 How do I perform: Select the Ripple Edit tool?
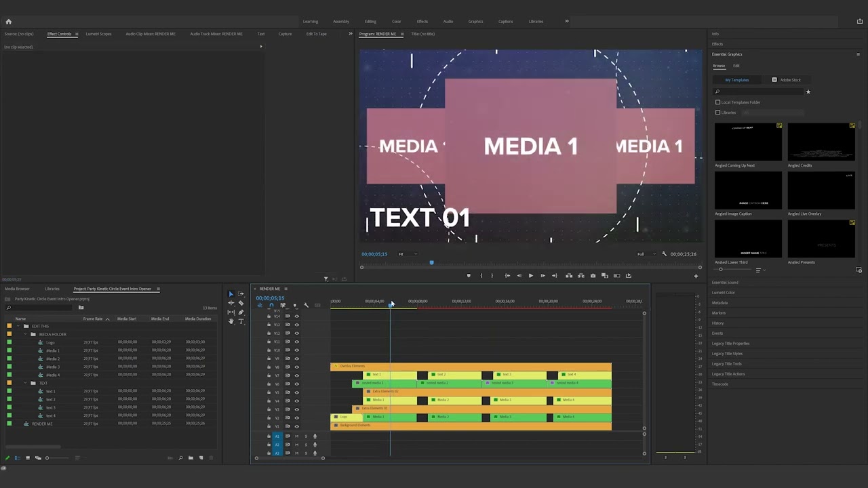[x=231, y=303]
